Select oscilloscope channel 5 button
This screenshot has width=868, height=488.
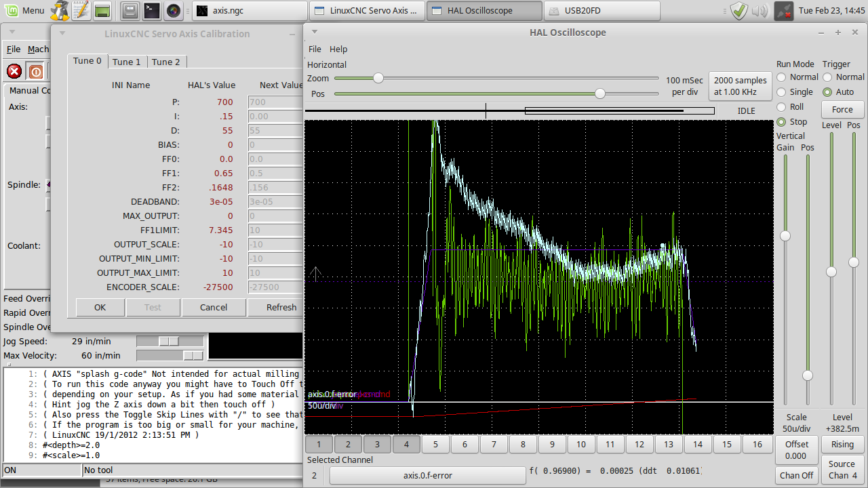[436, 445]
